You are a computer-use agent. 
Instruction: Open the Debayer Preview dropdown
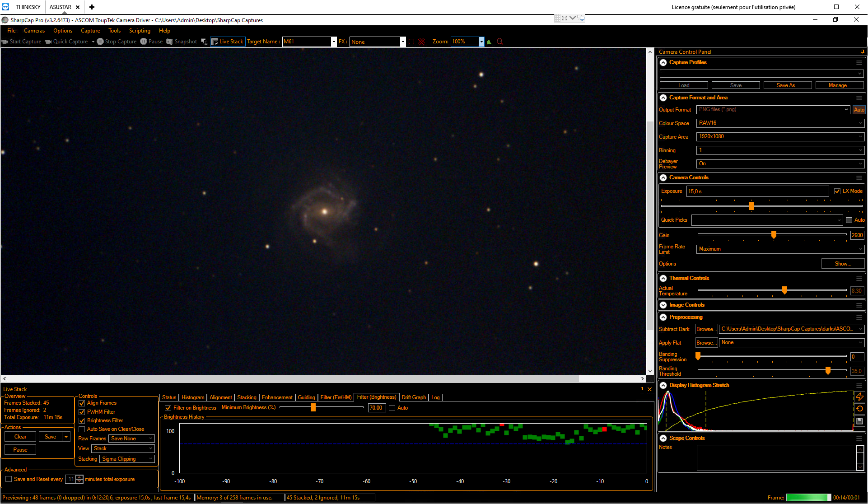click(780, 164)
